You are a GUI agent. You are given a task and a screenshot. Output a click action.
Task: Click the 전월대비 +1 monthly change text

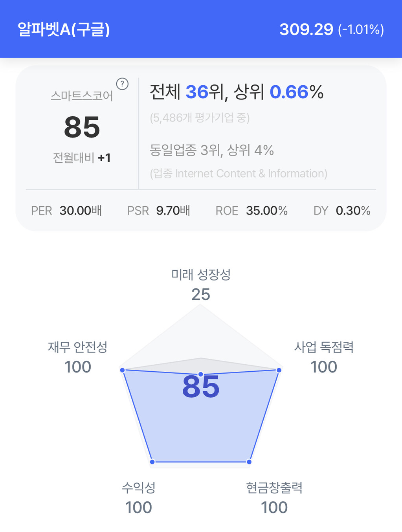(82, 158)
